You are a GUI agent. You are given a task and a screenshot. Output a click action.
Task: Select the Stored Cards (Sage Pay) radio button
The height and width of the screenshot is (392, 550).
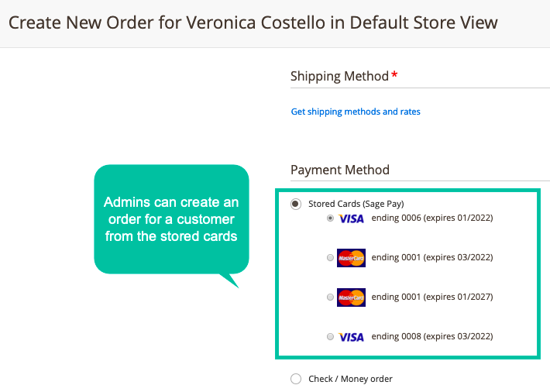296,204
